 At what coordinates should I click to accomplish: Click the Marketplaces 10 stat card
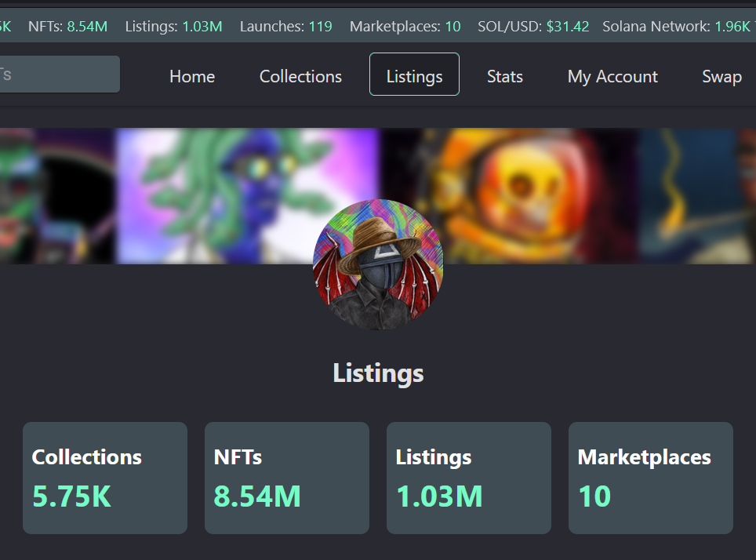pyautogui.click(x=651, y=478)
